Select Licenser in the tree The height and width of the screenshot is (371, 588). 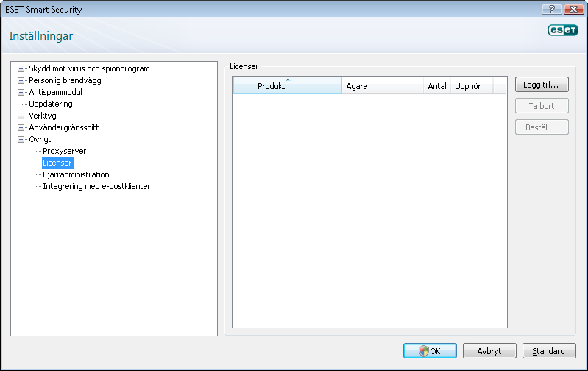57,163
